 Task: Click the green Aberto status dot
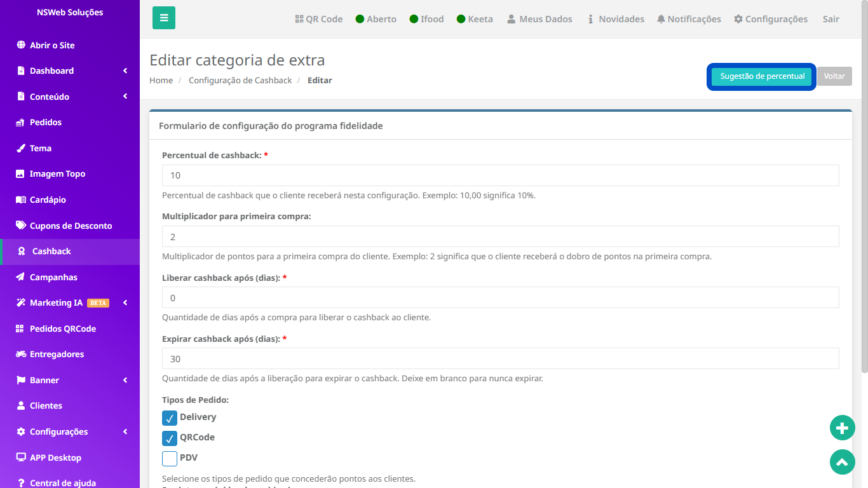[x=360, y=19]
